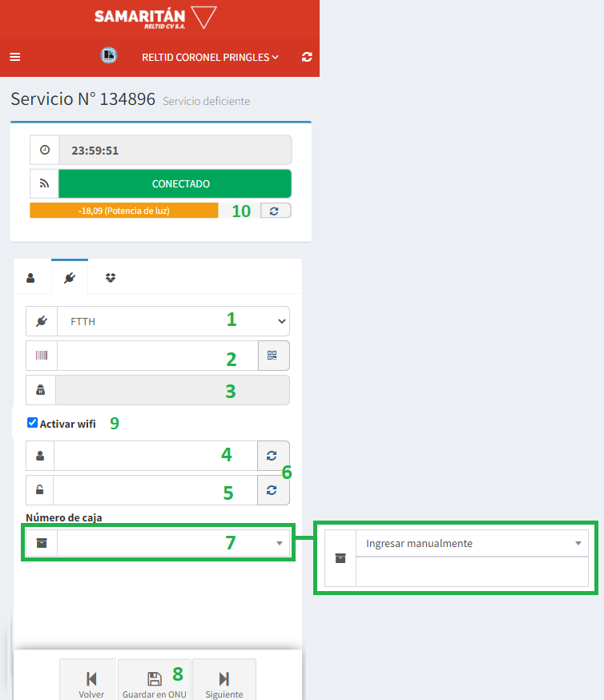
Task: Expand the Ingresar manualmente dropdown
Action: pyautogui.click(x=472, y=543)
